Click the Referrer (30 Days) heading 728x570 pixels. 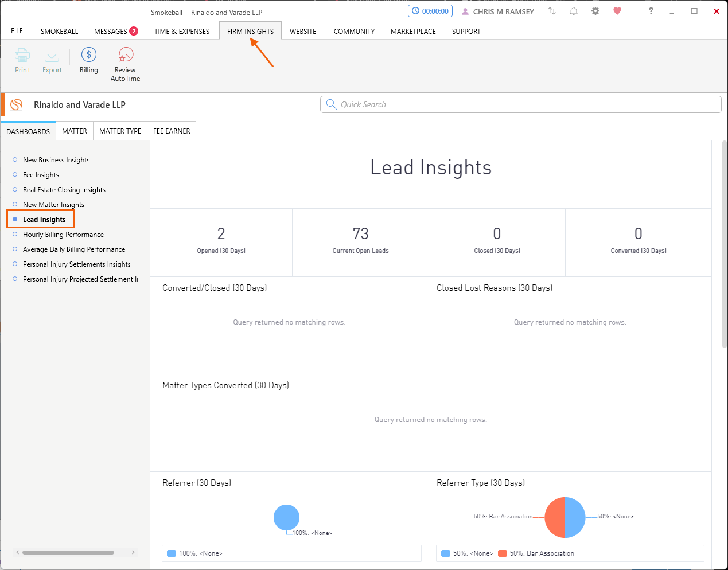(197, 483)
